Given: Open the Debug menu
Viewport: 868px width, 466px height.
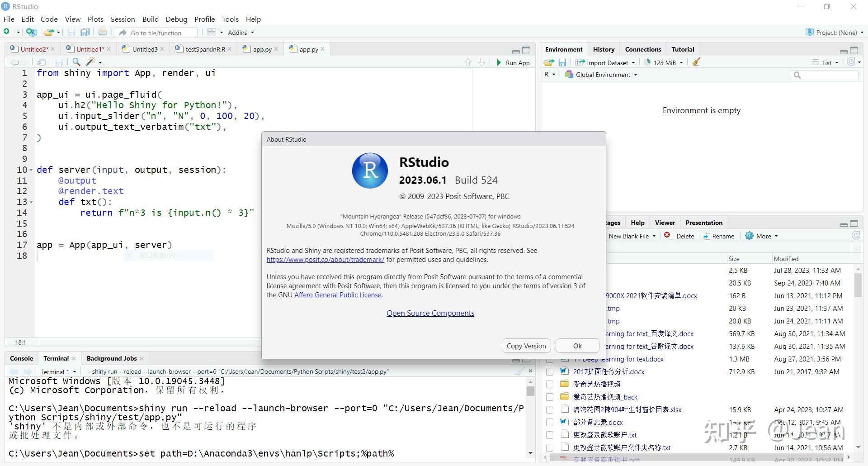Looking at the screenshot, I should pyautogui.click(x=176, y=19).
